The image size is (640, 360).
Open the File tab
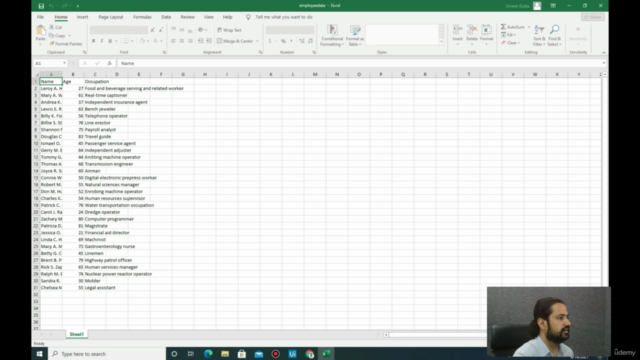click(x=40, y=17)
